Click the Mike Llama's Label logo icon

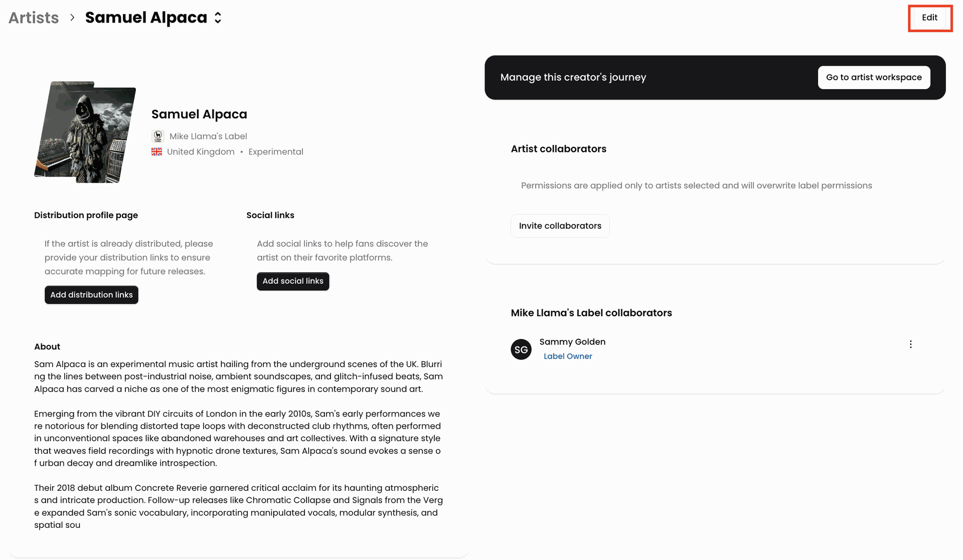158,136
